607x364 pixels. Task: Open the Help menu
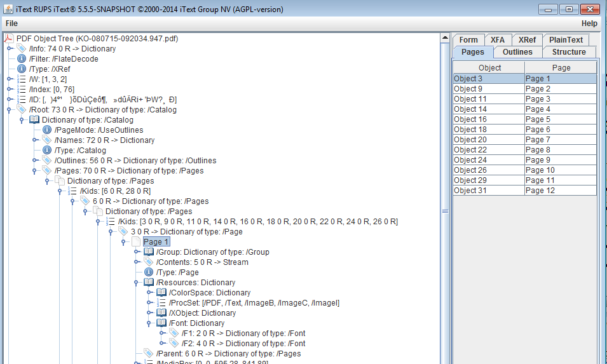pyautogui.click(x=589, y=24)
